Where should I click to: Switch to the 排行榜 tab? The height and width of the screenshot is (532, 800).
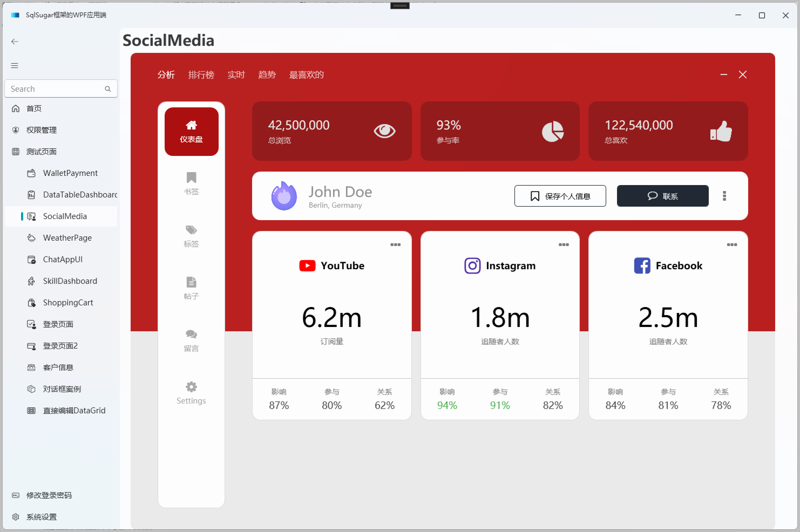point(201,75)
